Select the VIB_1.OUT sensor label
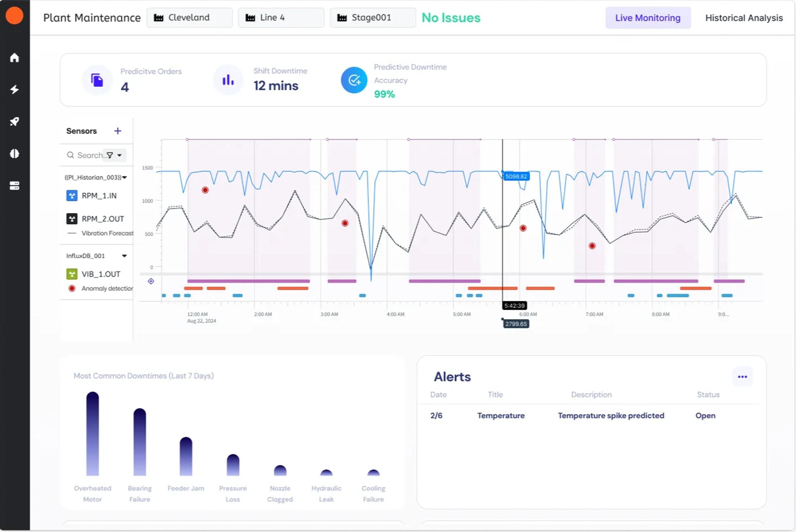 coord(101,274)
